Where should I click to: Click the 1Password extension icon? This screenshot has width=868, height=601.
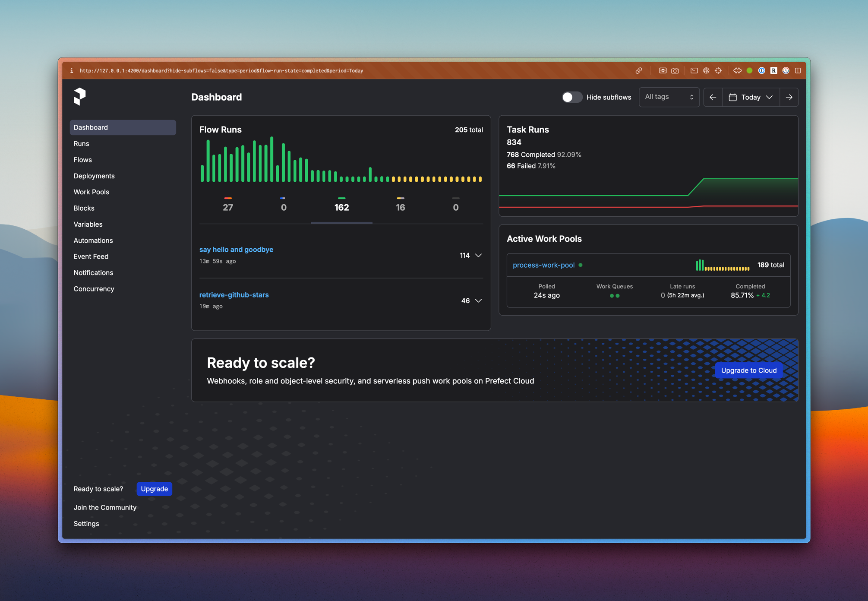pos(762,71)
